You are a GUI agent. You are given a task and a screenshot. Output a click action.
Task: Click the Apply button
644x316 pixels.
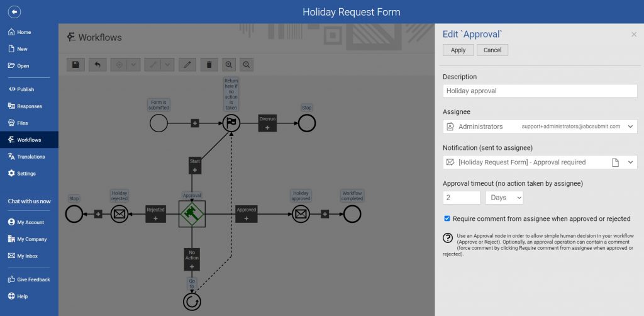[x=458, y=50]
